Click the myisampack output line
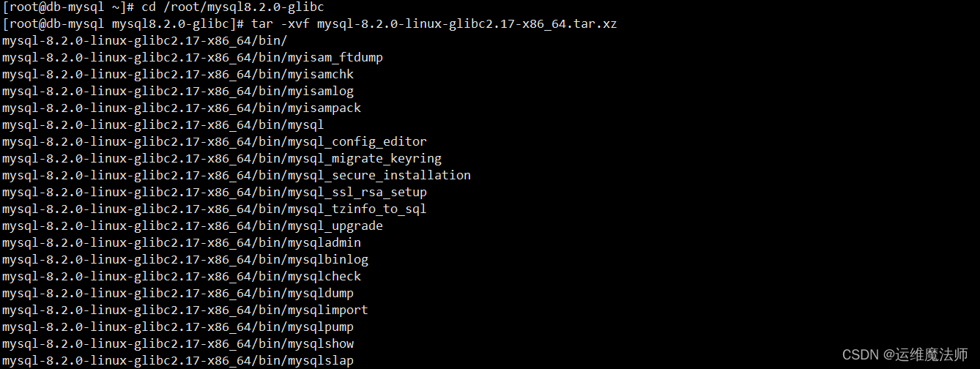 pyautogui.click(x=182, y=108)
